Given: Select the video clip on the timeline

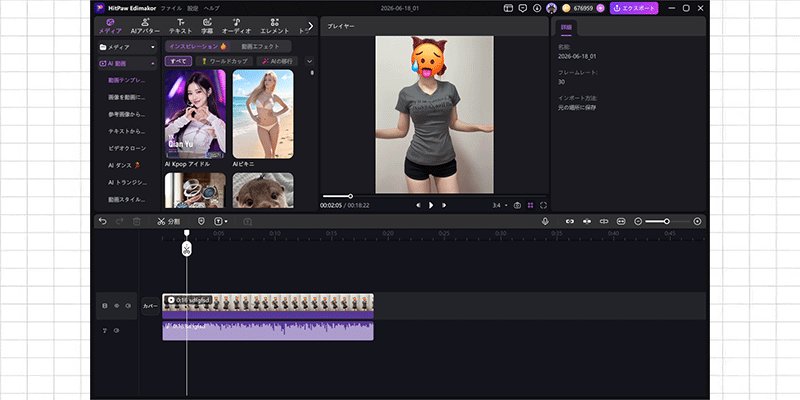Looking at the screenshot, I should tap(268, 306).
